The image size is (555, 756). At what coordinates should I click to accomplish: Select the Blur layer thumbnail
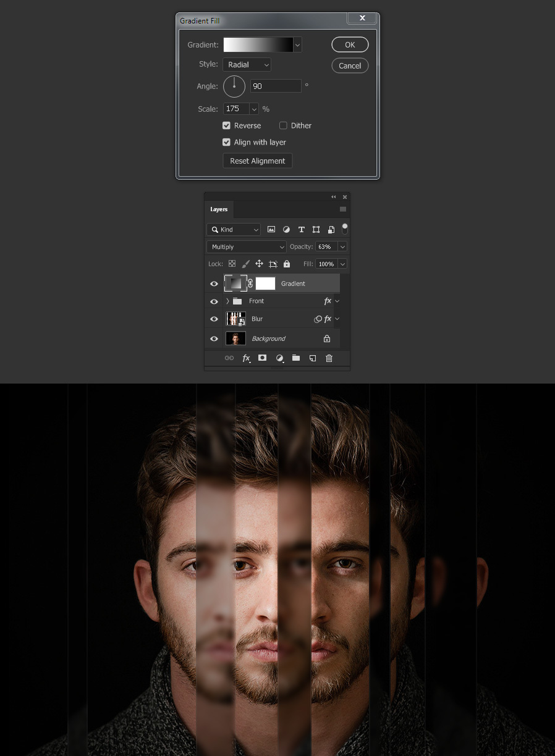235,319
